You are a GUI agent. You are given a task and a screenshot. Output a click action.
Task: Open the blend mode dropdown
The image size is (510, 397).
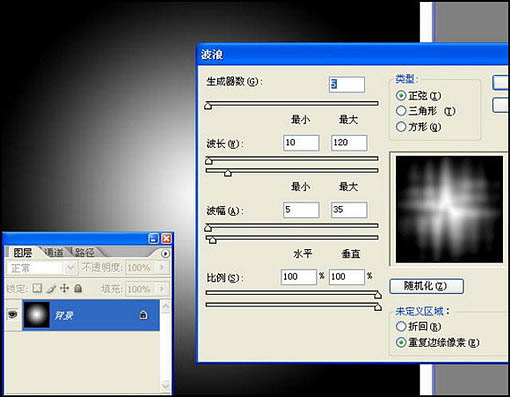coord(70,268)
